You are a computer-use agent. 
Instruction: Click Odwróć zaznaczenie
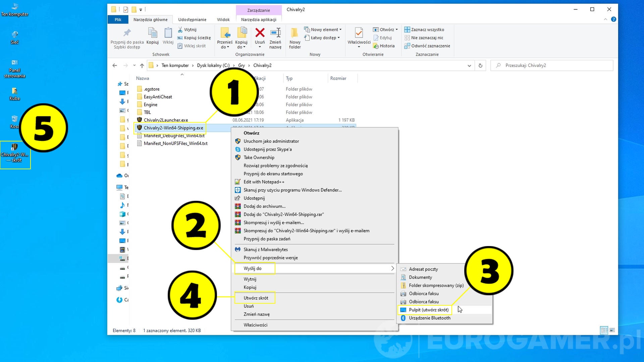coord(427,46)
